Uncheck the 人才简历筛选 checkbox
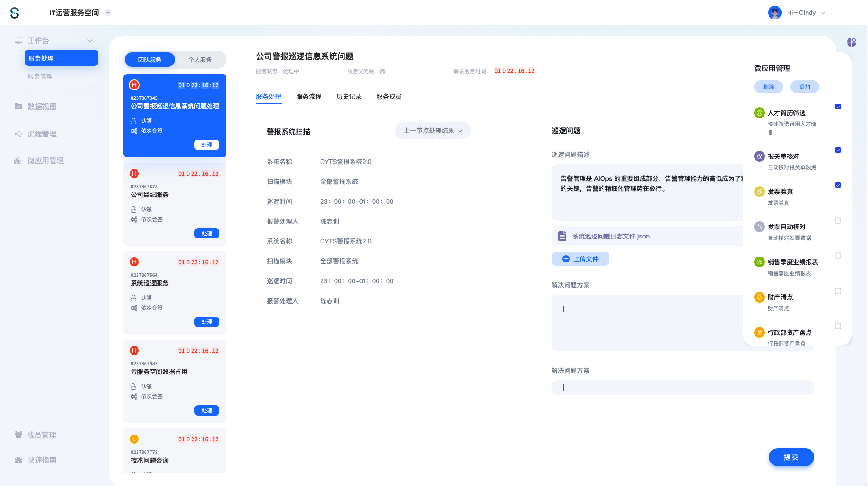 838,107
